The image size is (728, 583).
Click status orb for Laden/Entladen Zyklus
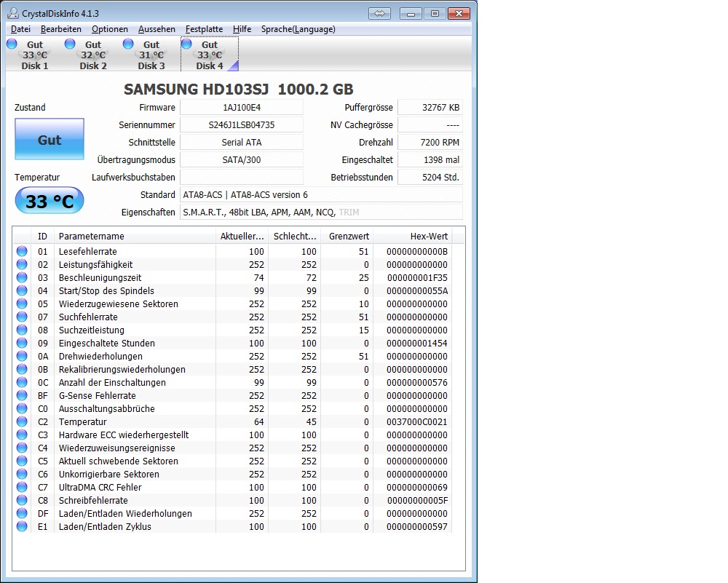[x=22, y=526]
